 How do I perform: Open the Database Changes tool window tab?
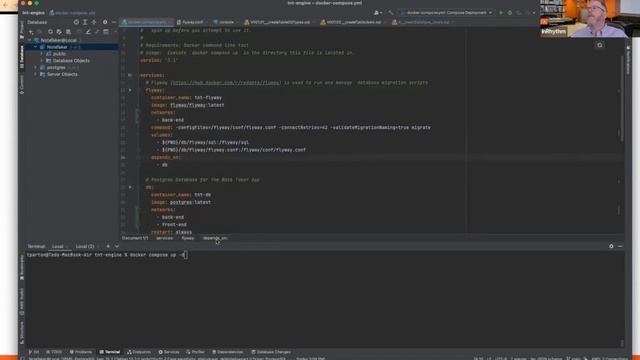click(271, 352)
